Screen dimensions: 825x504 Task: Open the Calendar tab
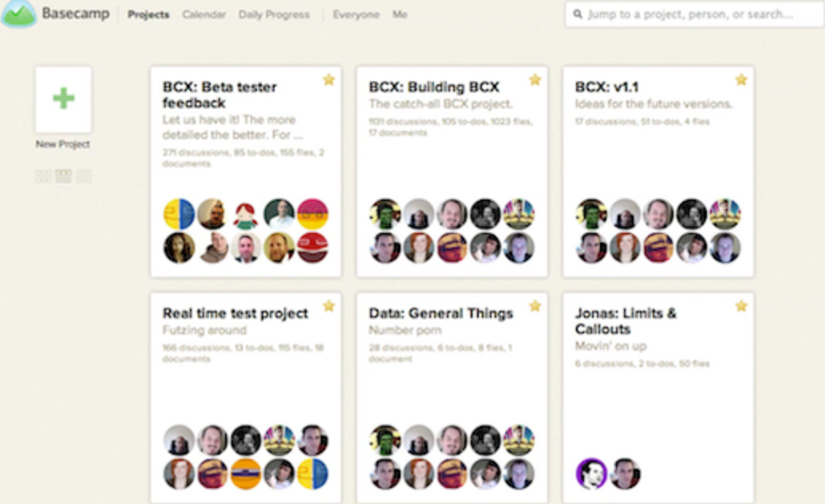(203, 14)
